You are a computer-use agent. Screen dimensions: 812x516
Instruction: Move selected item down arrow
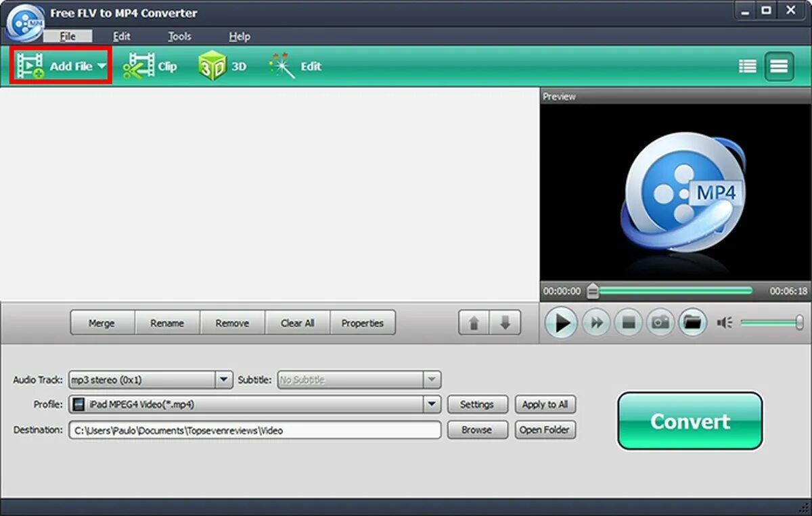[x=505, y=323]
